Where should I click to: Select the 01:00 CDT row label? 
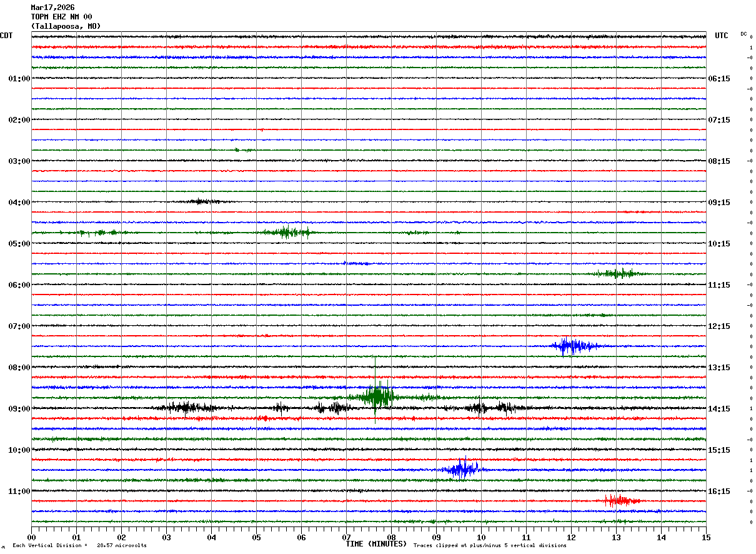click(x=19, y=79)
